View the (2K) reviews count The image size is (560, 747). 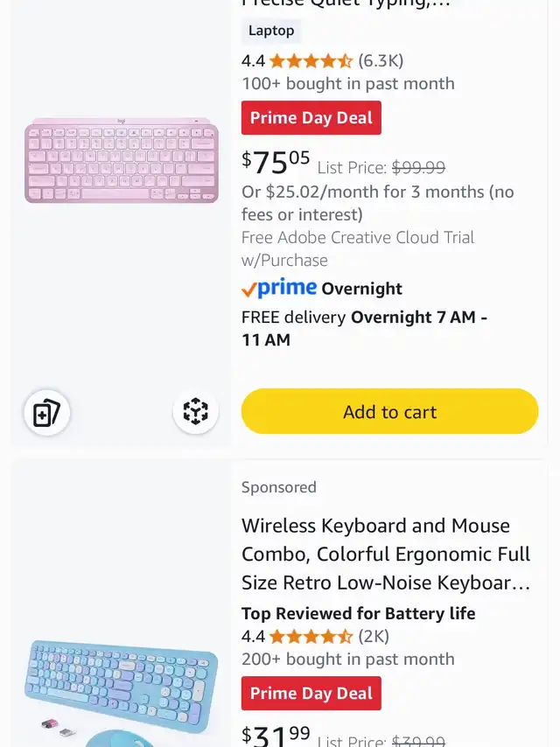pyautogui.click(x=374, y=637)
